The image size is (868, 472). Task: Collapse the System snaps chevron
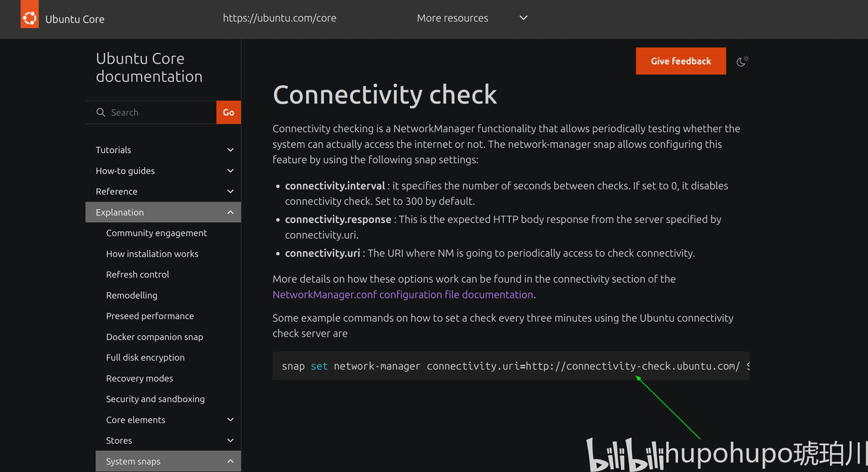(x=230, y=462)
